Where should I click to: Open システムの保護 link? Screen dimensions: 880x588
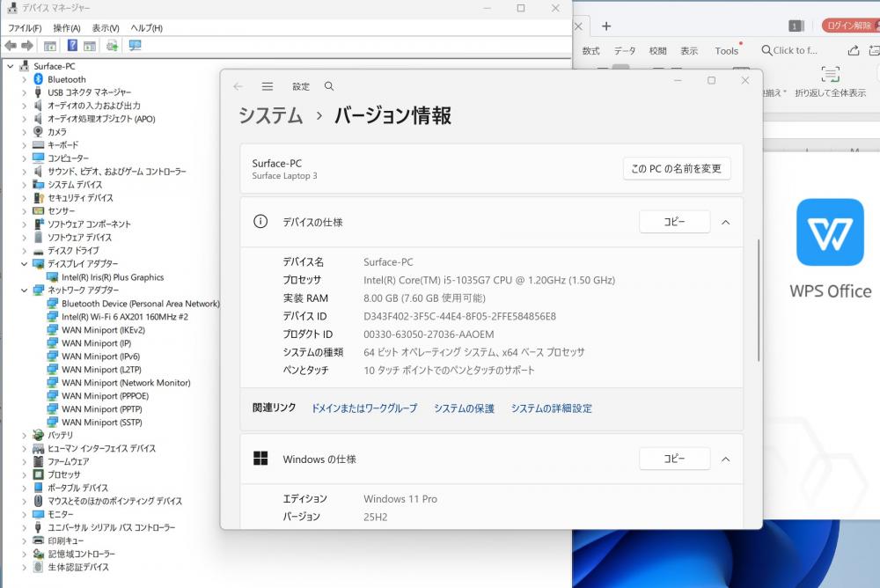[x=464, y=408]
